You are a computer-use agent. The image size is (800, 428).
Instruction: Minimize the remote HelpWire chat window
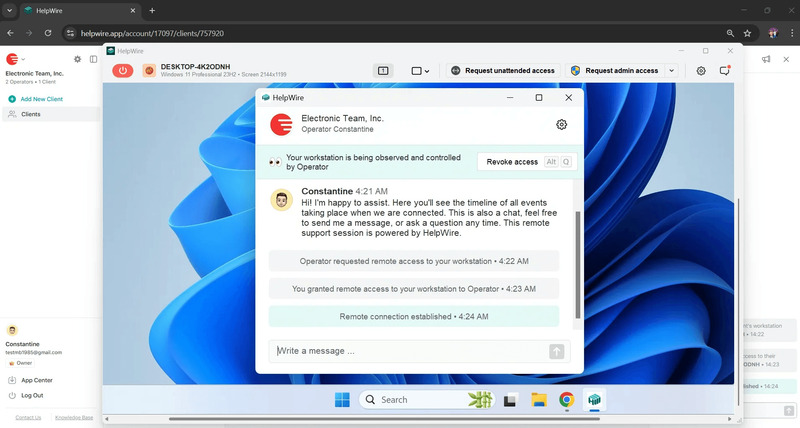[x=510, y=97]
